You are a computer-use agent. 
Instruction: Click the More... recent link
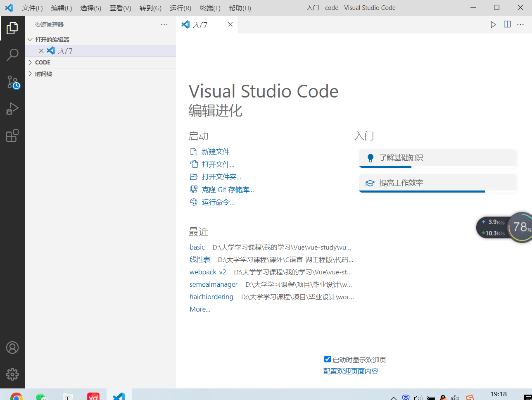(x=200, y=309)
